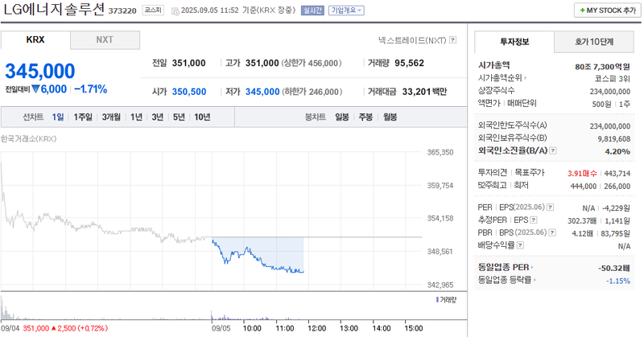Open the 시가총액순위 link
This screenshot has height=337, width=644.
(x=502, y=77)
